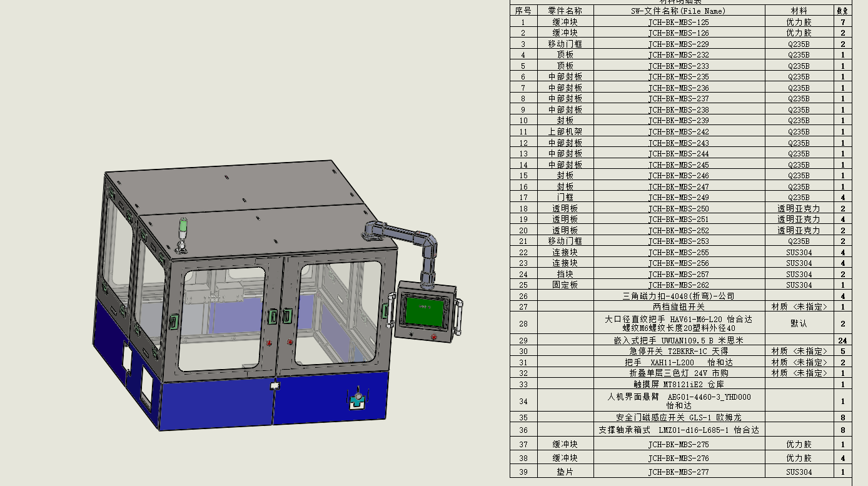Click the 零件名称 column header
868x486 pixels.
[x=565, y=11]
